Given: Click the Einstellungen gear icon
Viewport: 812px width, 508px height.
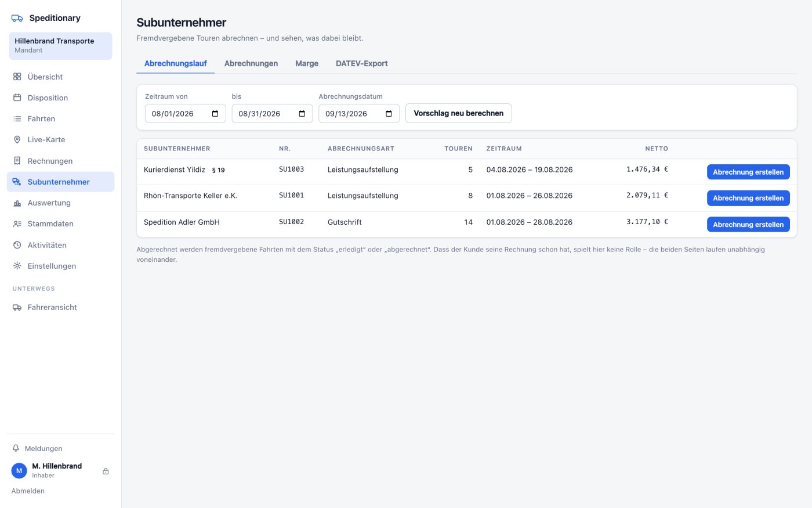Looking at the screenshot, I should pyautogui.click(x=17, y=266).
